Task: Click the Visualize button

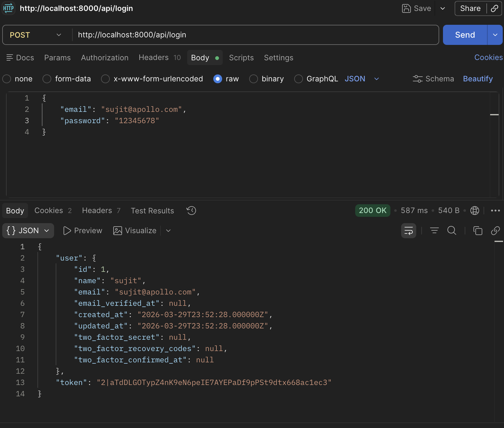Action: 135,231
